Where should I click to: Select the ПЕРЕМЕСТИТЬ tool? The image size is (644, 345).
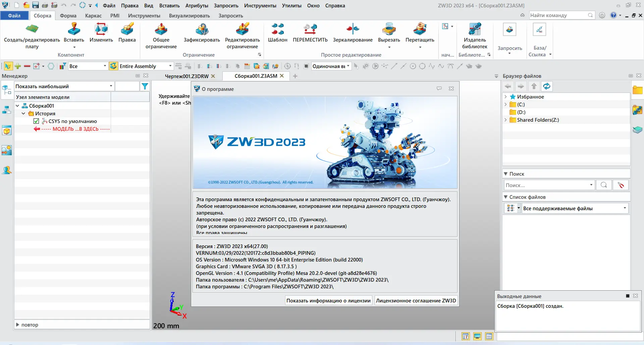pos(310,29)
